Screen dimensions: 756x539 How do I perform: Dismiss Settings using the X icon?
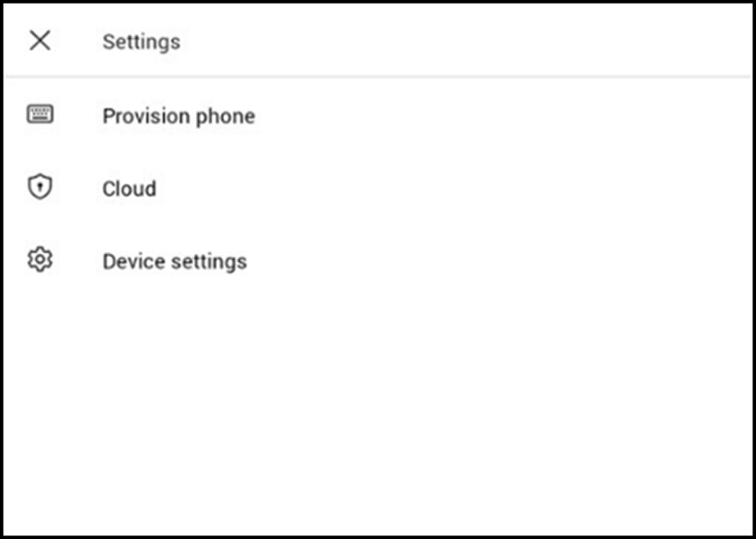tap(40, 41)
